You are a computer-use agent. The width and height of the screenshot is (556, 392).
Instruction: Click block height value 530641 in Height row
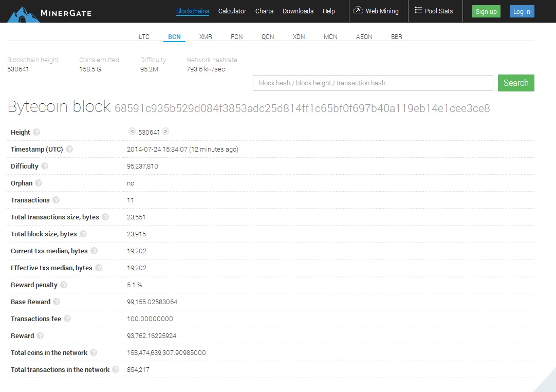click(149, 132)
